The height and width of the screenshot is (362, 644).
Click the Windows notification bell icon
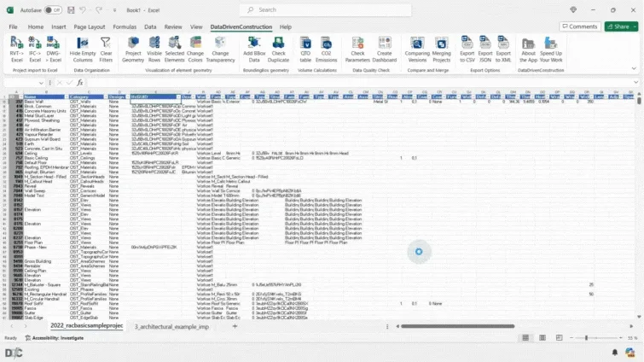point(615,353)
